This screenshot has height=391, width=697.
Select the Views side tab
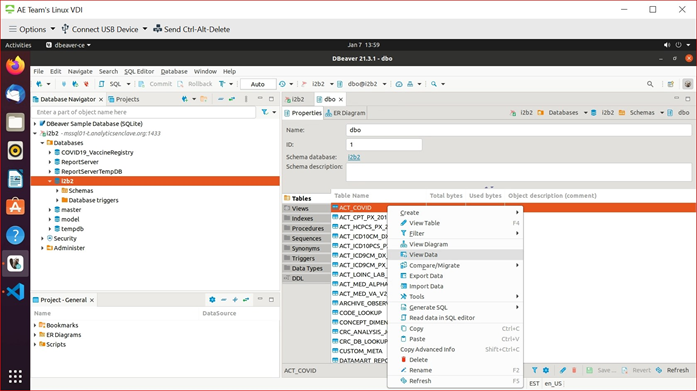[306, 208]
